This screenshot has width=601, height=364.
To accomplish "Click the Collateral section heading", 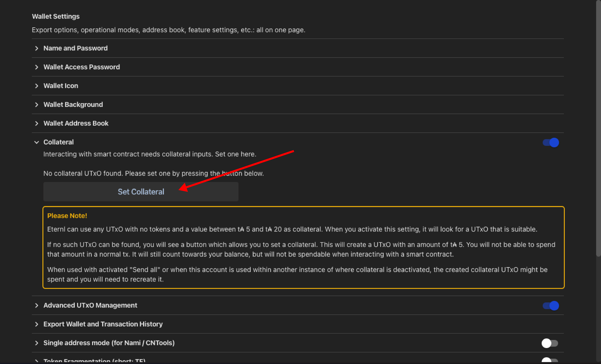I will tap(59, 142).
